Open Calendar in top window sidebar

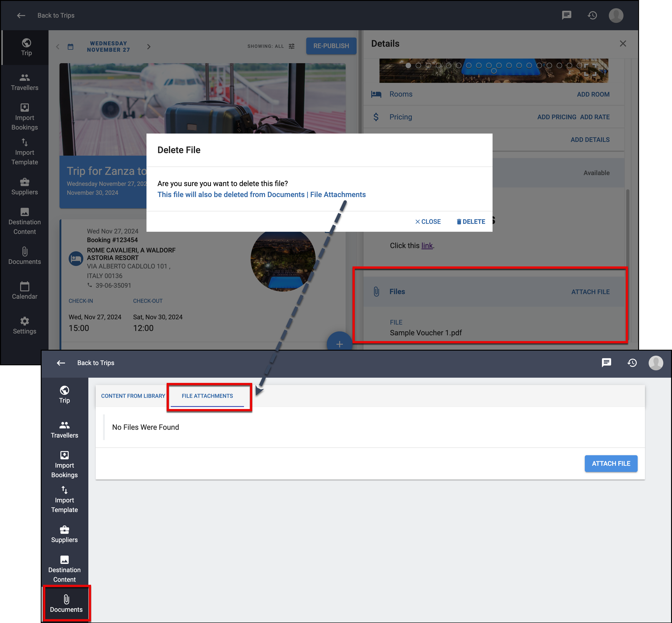(x=25, y=291)
